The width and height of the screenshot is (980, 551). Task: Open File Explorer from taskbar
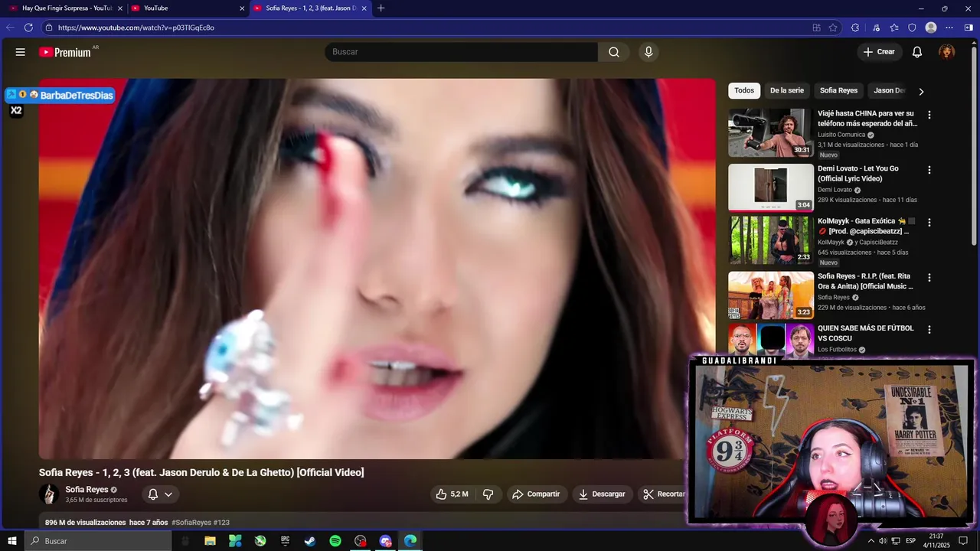coord(210,541)
